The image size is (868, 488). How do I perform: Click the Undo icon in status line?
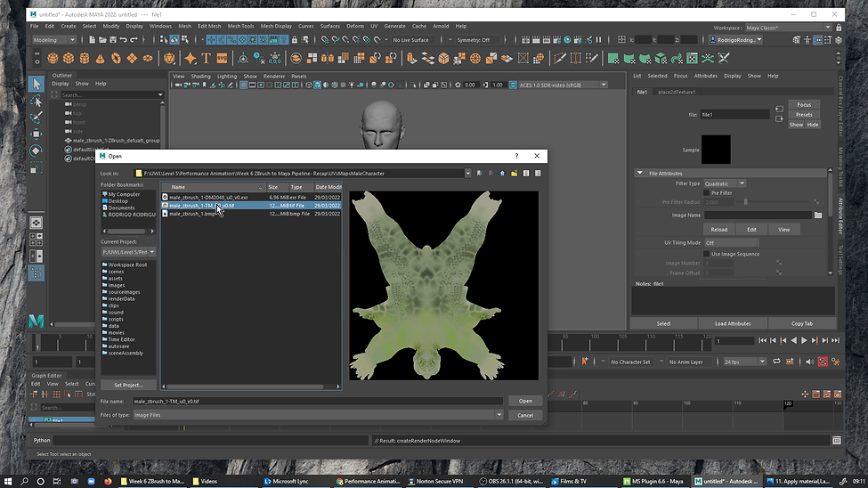pos(124,40)
